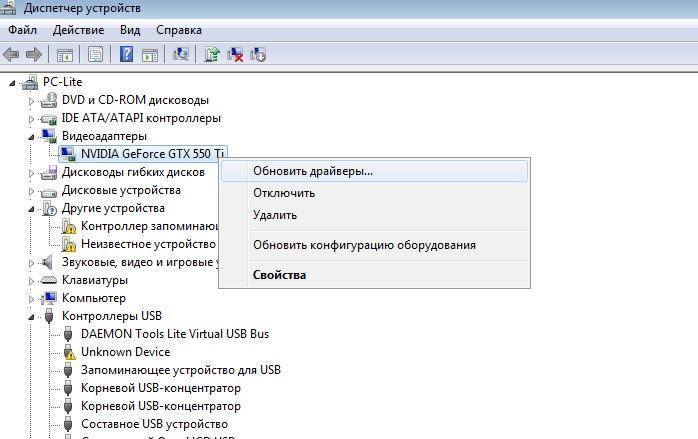Click the Update driver toolbar icon
Image resolution: width=698 pixels, height=439 pixels.
tap(212, 54)
